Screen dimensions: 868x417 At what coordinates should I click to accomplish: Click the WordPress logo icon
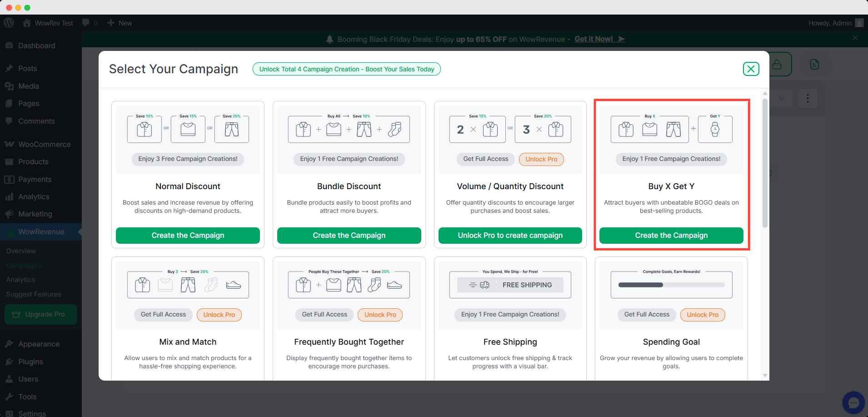tap(9, 23)
